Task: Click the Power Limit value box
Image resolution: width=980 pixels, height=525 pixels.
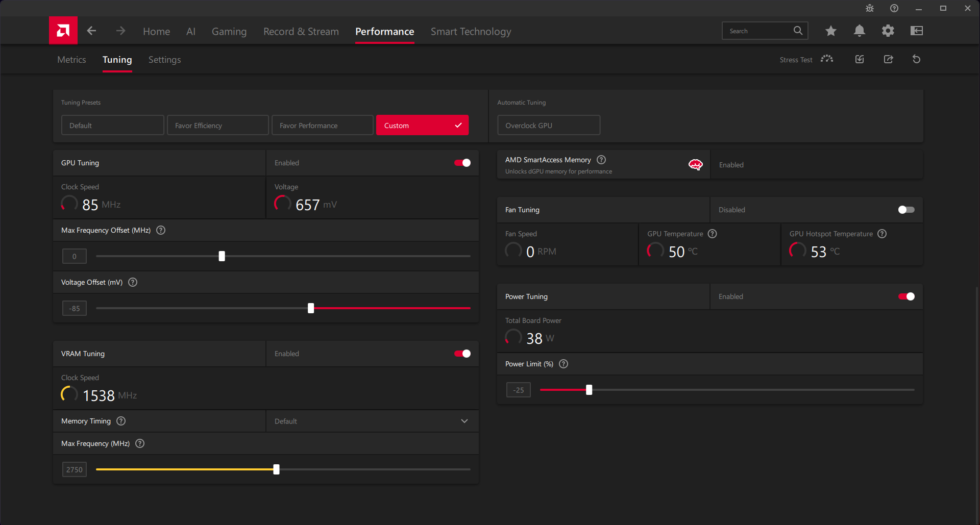Action: (x=519, y=390)
